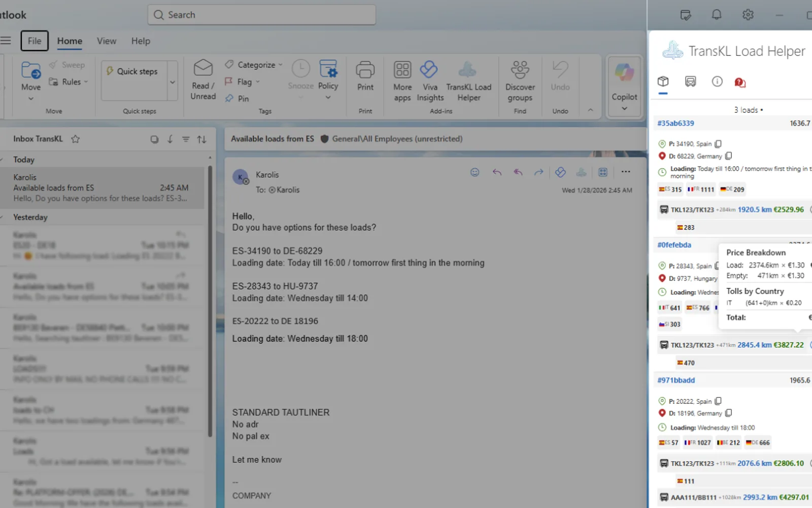The width and height of the screenshot is (812, 508).
Task: Open the Policy dropdown
Action: pyautogui.click(x=328, y=80)
